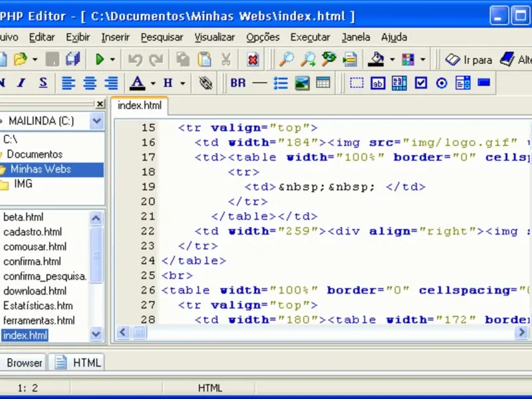Close the file browser side panel

[x=100, y=104]
